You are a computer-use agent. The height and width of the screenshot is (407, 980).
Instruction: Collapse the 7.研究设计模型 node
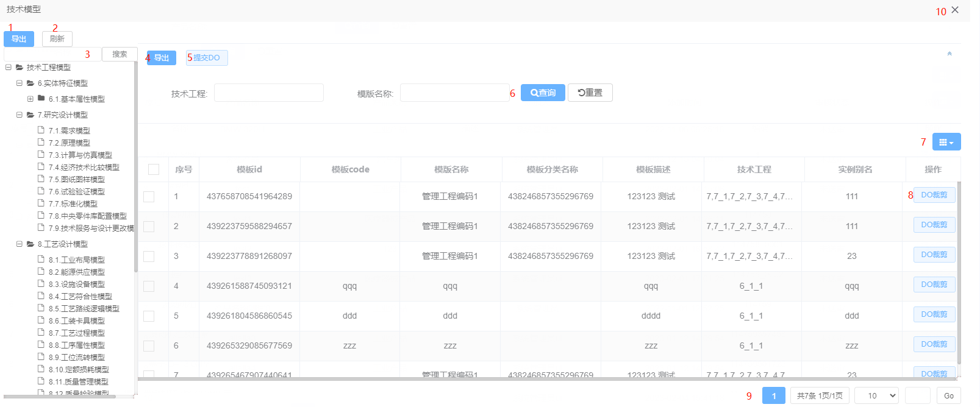[20, 115]
